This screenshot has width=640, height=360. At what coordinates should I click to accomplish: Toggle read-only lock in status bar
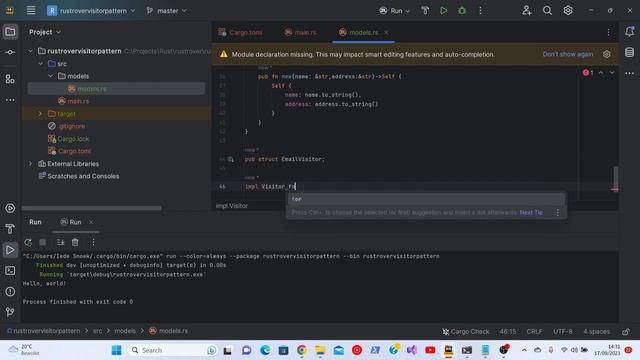pyautogui.click(x=626, y=331)
